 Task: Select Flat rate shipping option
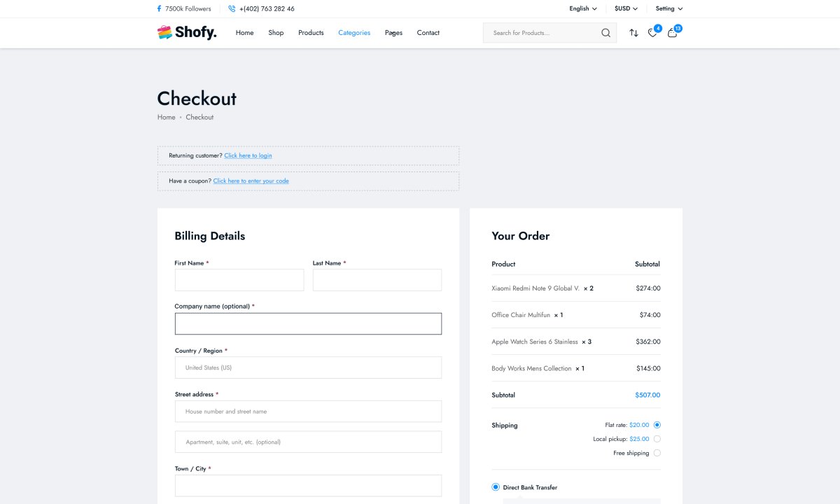pyautogui.click(x=657, y=425)
